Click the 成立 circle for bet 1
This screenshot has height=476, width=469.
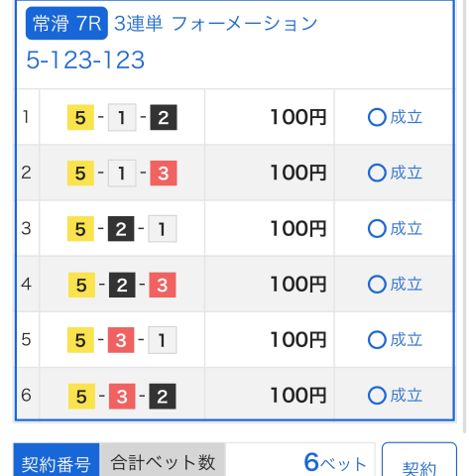pyautogui.click(x=377, y=117)
